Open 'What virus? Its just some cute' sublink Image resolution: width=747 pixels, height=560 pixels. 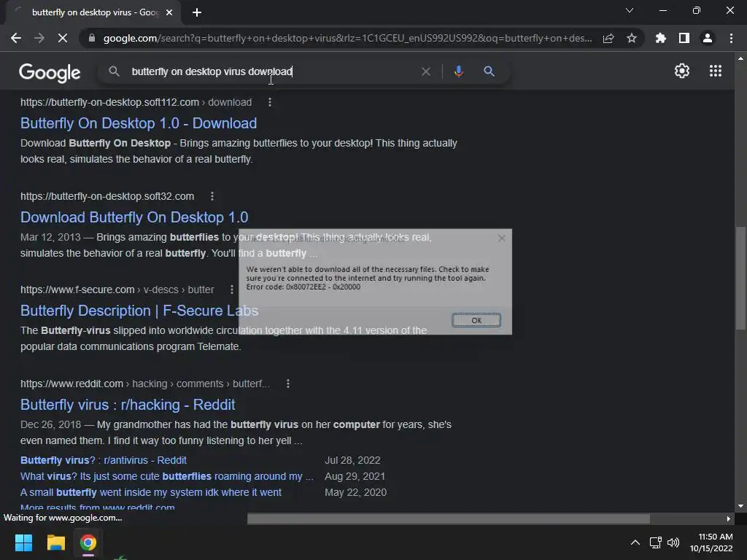(x=167, y=476)
